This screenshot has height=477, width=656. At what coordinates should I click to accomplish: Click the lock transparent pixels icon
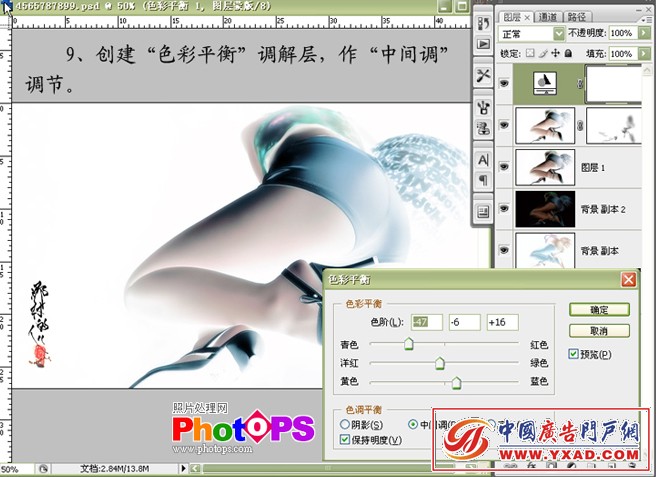click(x=530, y=54)
